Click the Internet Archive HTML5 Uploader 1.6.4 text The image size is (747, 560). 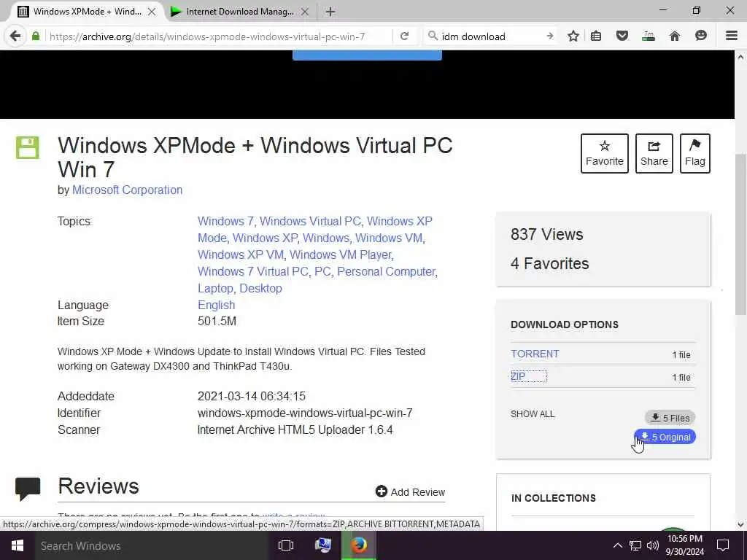tap(295, 429)
